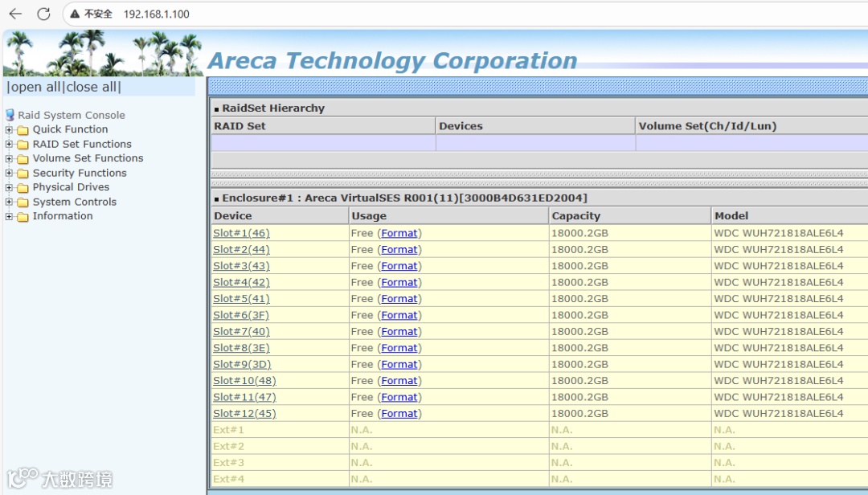Click the Physical Drives folder icon

(x=23, y=188)
